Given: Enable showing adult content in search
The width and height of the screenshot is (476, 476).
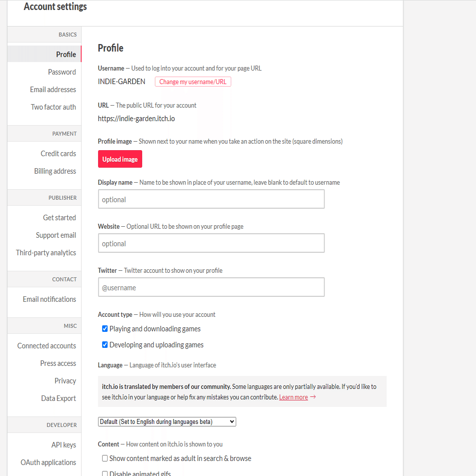Looking at the screenshot, I should (x=105, y=458).
